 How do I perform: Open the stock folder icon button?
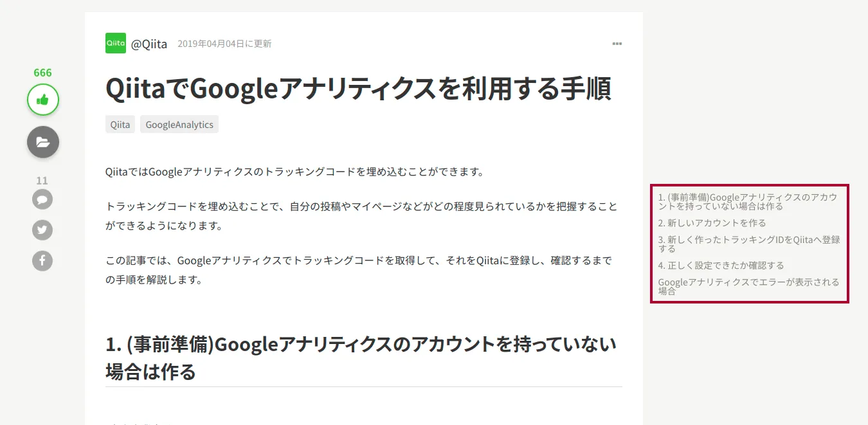pos(43,142)
